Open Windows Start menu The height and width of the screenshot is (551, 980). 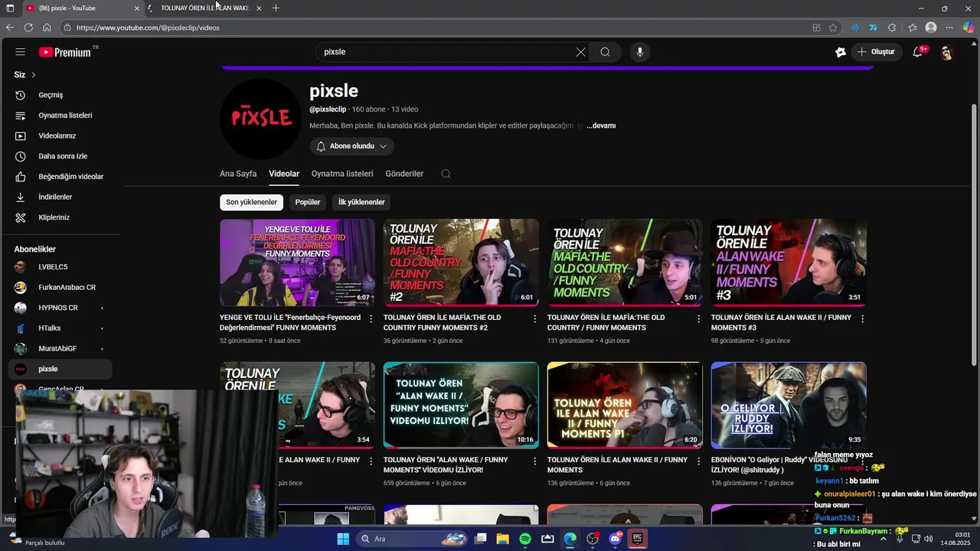tap(343, 539)
